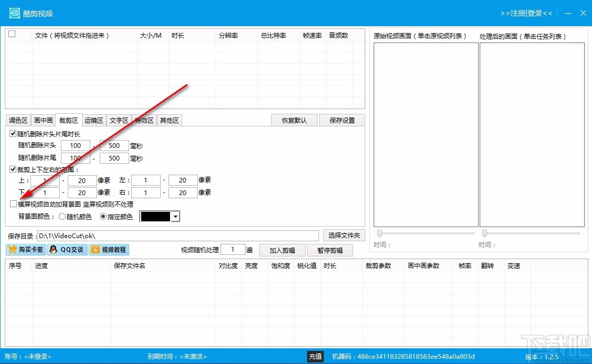Viewport: 592px width, 364px height.
Task: Click the 酷剪视频 app logo icon
Action: coord(14,13)
